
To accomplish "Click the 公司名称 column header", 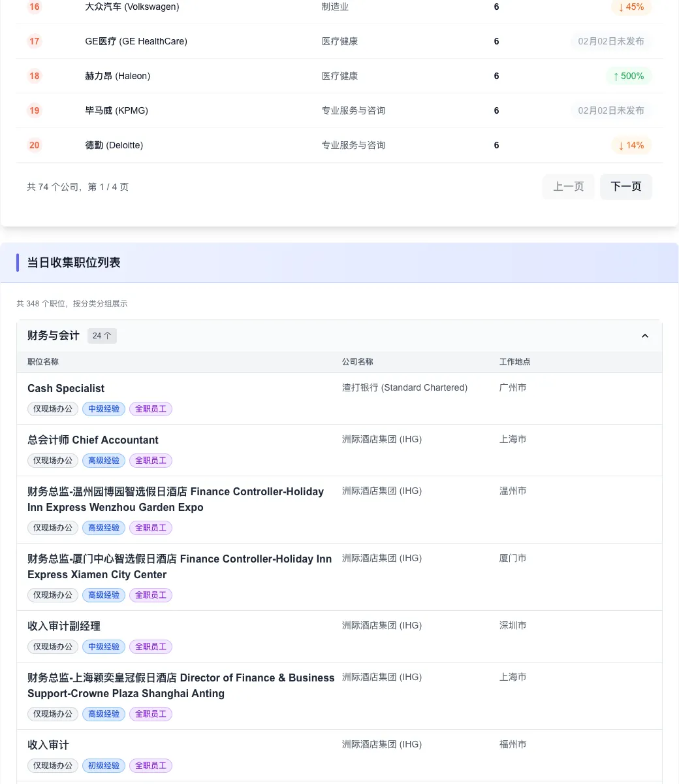I will click(358, 362).
